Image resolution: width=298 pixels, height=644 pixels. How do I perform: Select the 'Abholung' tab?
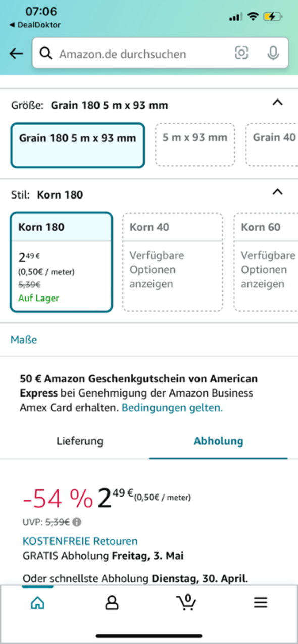tap(218, 441)
